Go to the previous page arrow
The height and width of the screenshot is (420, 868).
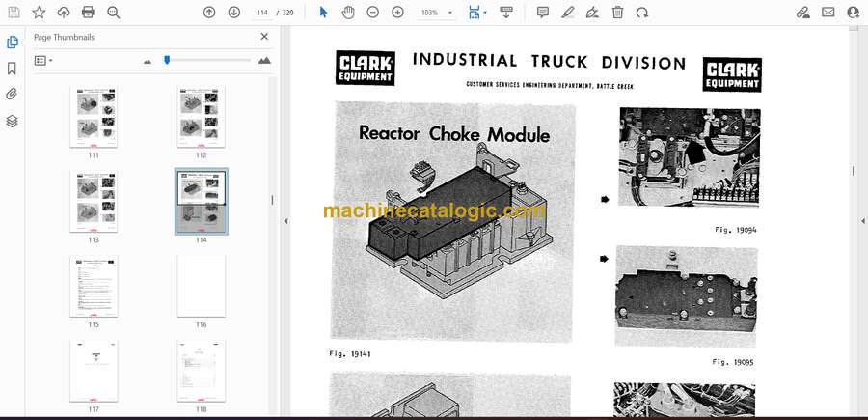pyautogui.click(x=209, y=13)
